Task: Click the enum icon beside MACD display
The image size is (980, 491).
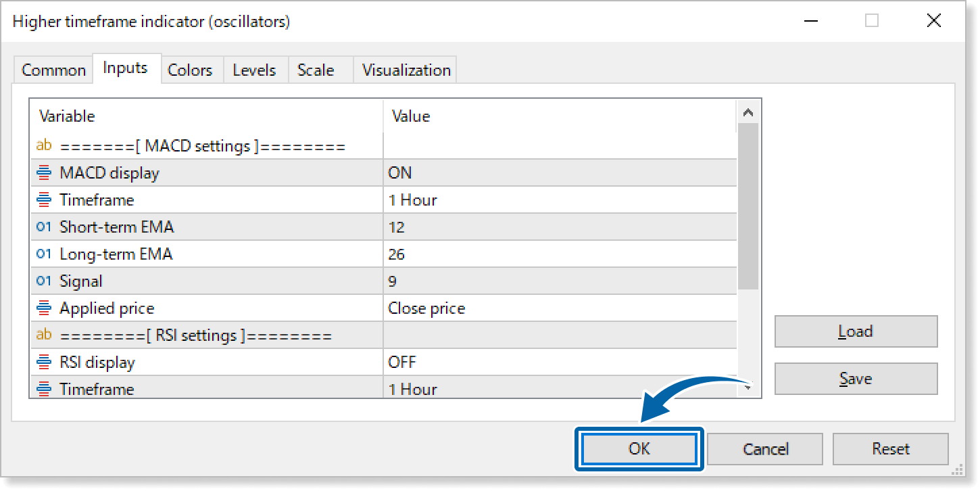Action: coord(44,173)
